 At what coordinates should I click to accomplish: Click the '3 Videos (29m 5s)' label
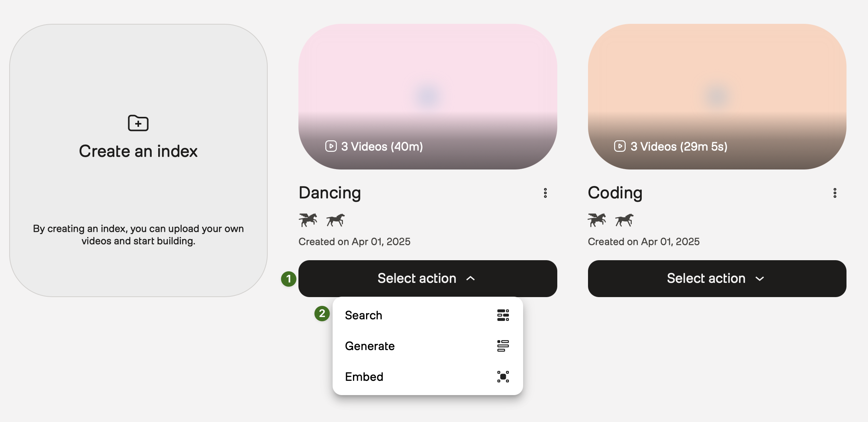(679, 146)
